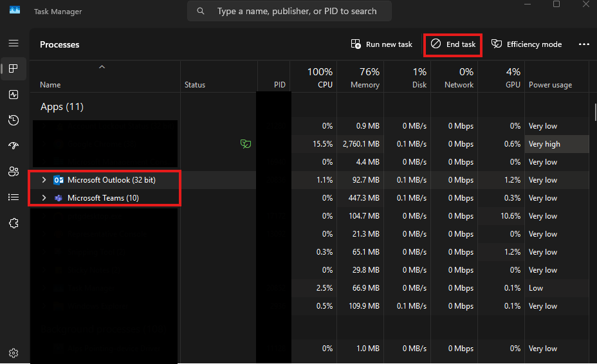Open the Services page in sidebar
This screenshot has height=364, width=597.
[14, 223]
